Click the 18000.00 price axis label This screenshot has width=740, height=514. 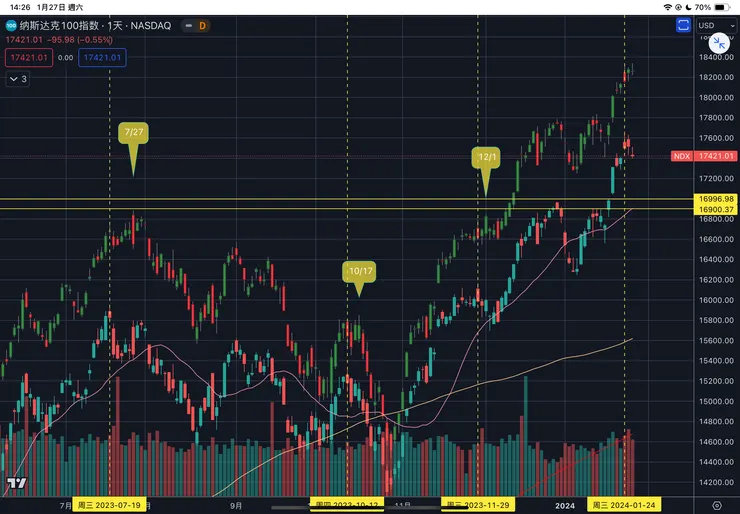[x=716, y=98]
